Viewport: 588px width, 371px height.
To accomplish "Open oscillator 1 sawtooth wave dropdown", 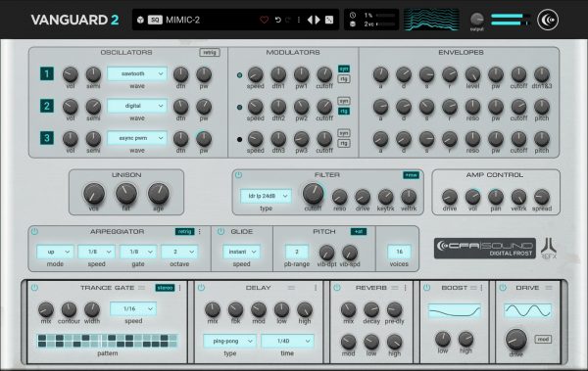I will pos(137,73).
